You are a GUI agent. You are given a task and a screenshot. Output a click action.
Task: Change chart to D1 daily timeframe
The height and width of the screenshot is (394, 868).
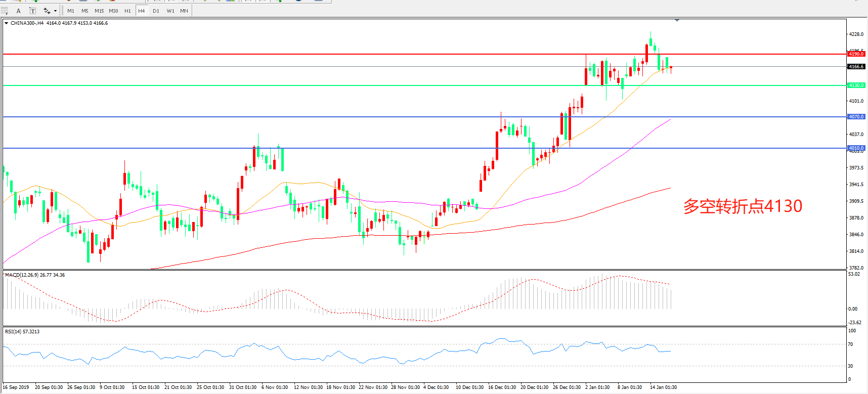click(x=156, y=11)
